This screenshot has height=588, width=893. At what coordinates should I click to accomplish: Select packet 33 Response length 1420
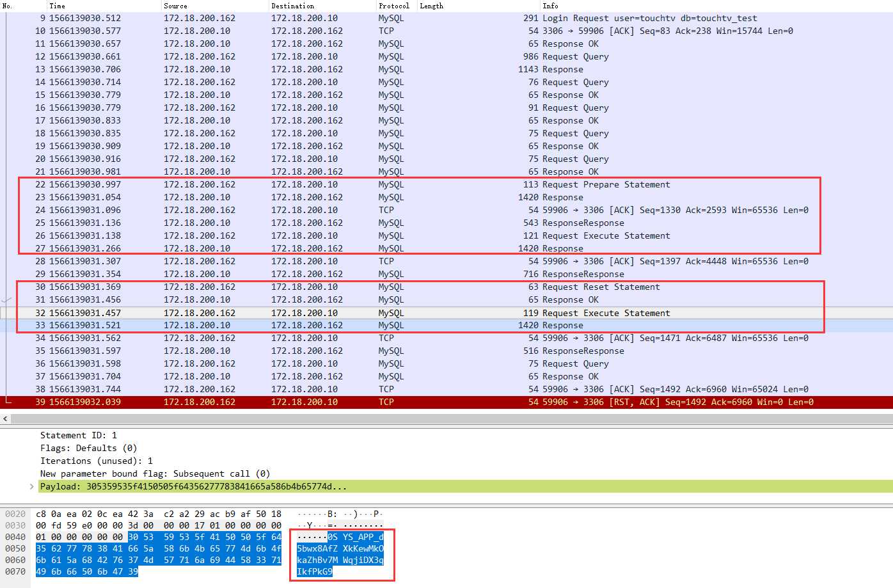446,325
